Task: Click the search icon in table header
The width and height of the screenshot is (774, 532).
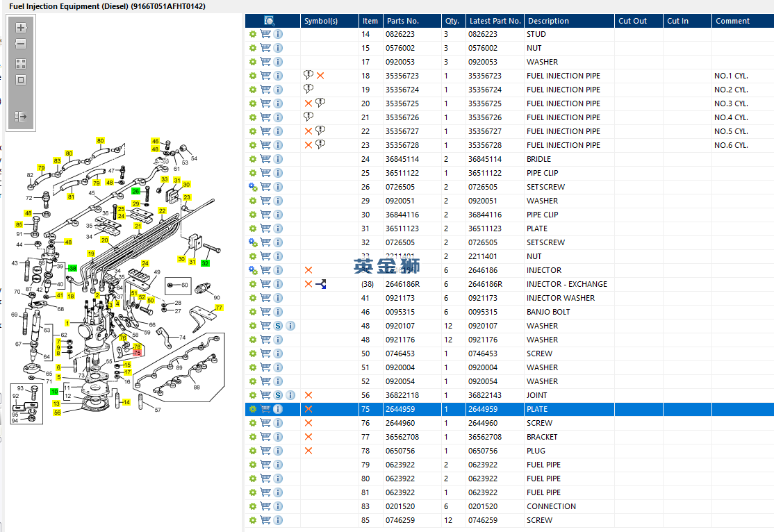Action: tap(269, 21)
